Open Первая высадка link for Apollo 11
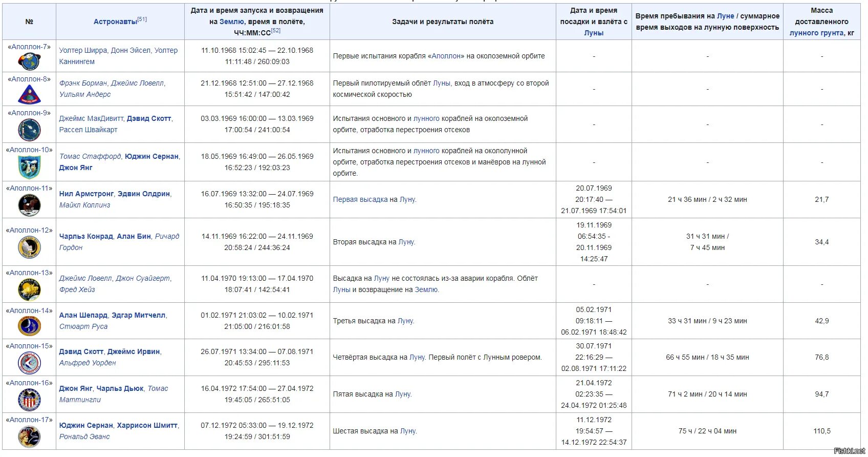The width and height of the screenshot is (868, 457). (x=360, y=199)
